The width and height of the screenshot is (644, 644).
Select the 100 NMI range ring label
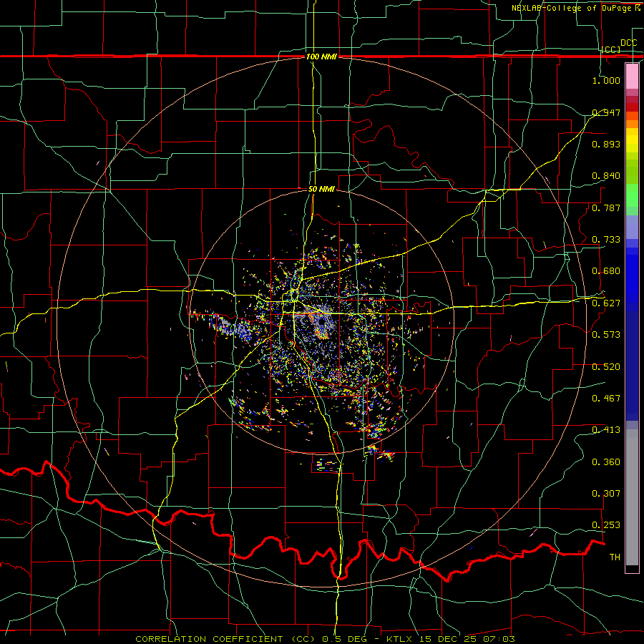pos(321,57)
